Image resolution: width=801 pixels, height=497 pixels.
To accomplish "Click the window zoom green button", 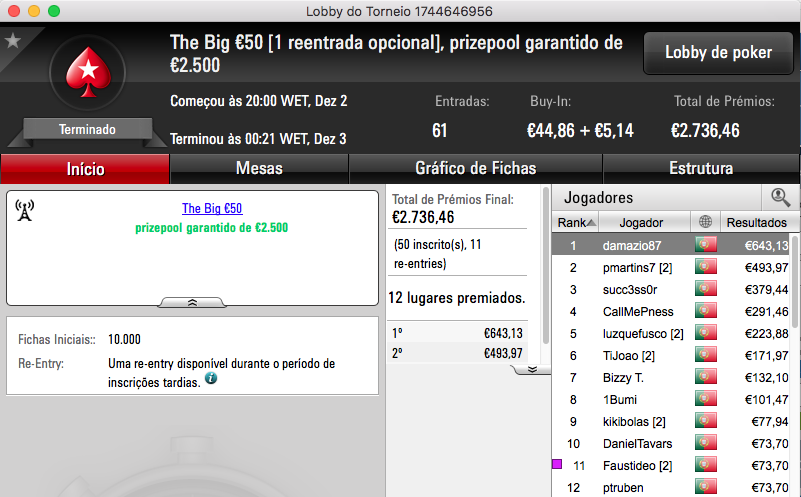I will click(54, 11).
